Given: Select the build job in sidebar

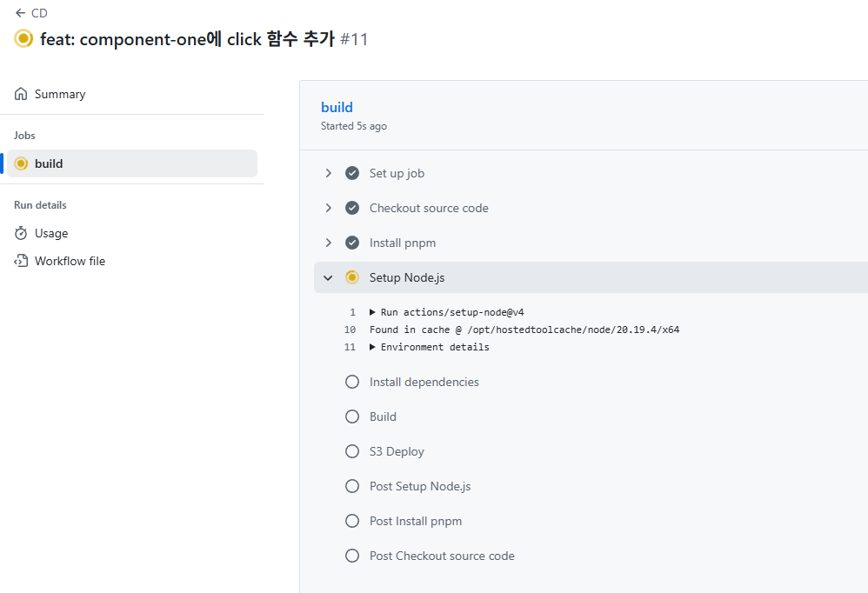Looking at the screenshot, I should 49,163.
